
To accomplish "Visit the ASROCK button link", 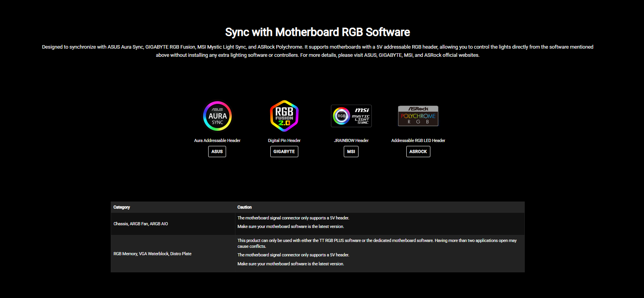I will (x=418, y=152).
